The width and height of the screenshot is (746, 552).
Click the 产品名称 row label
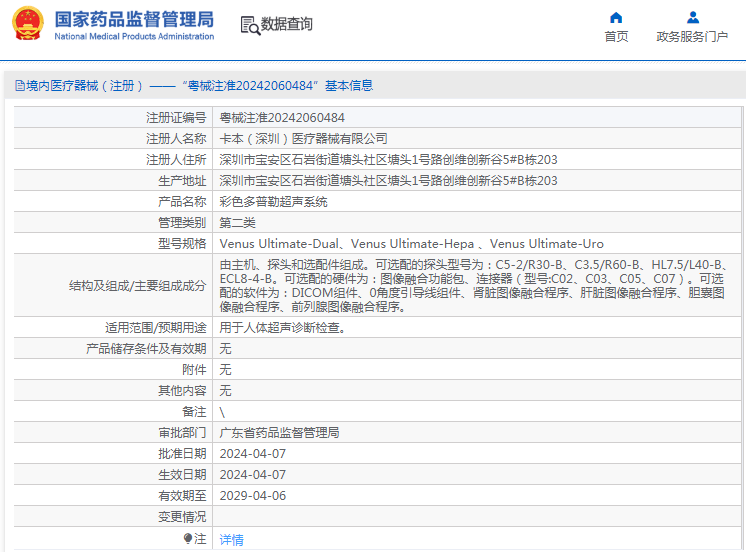tap(182, 202)
